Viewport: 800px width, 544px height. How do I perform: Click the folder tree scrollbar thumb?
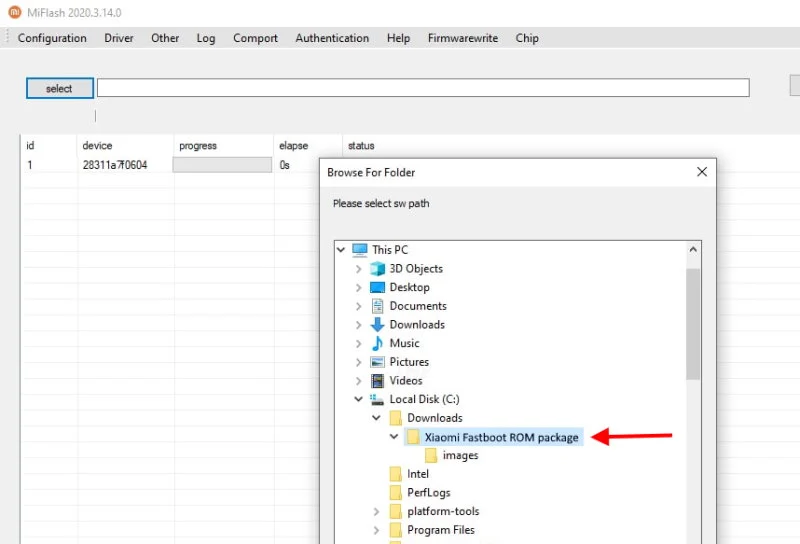[x=693, y=324]
